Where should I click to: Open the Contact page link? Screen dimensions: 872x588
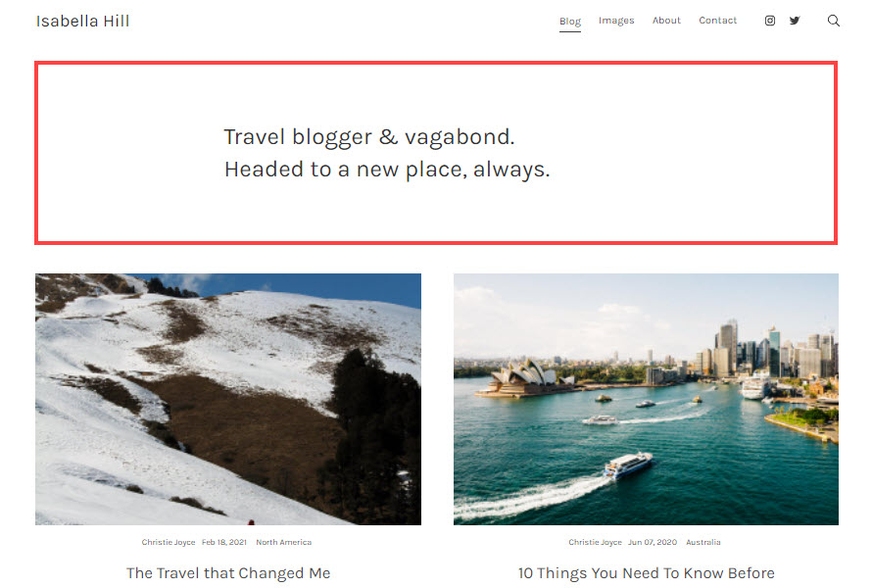tap(717, 20)
